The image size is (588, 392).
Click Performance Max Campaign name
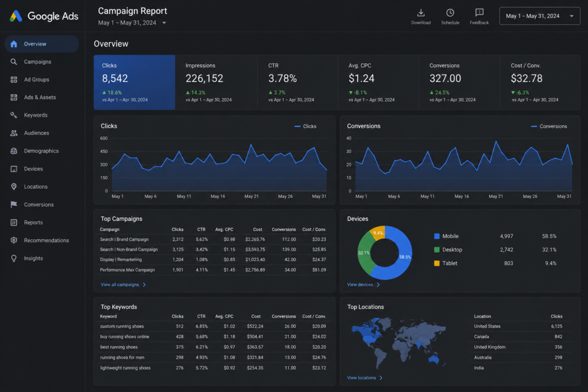127,270
